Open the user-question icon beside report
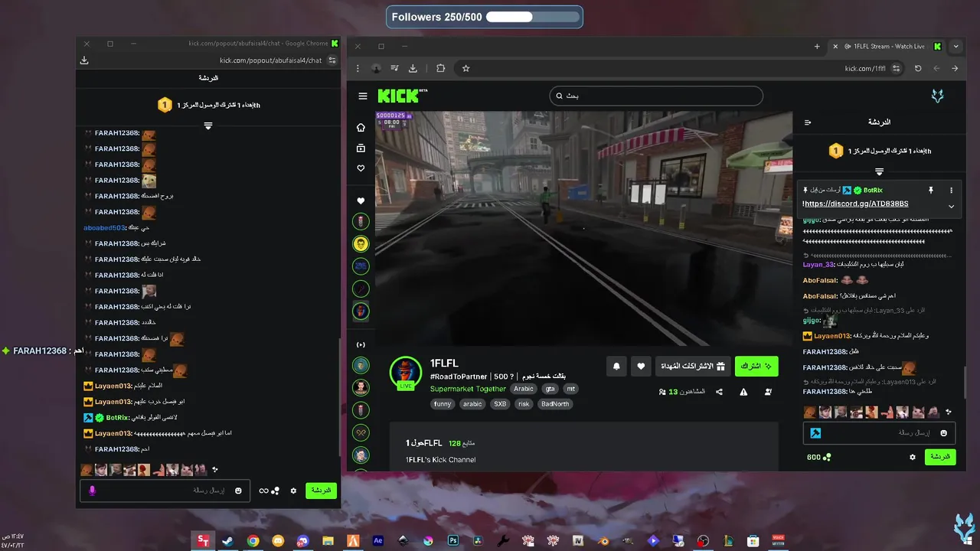The width and height of the screenshot is (980, 551). pyautogui.click(x=768, y=392)
